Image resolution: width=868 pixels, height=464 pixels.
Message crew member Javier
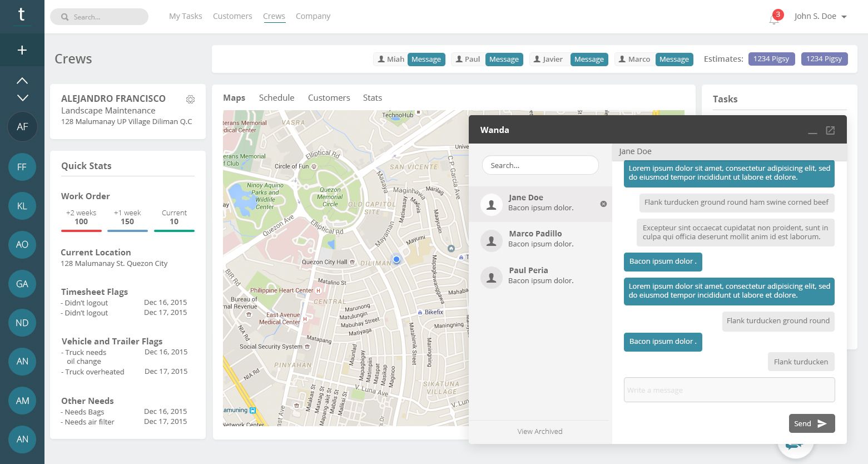(589, 59)
